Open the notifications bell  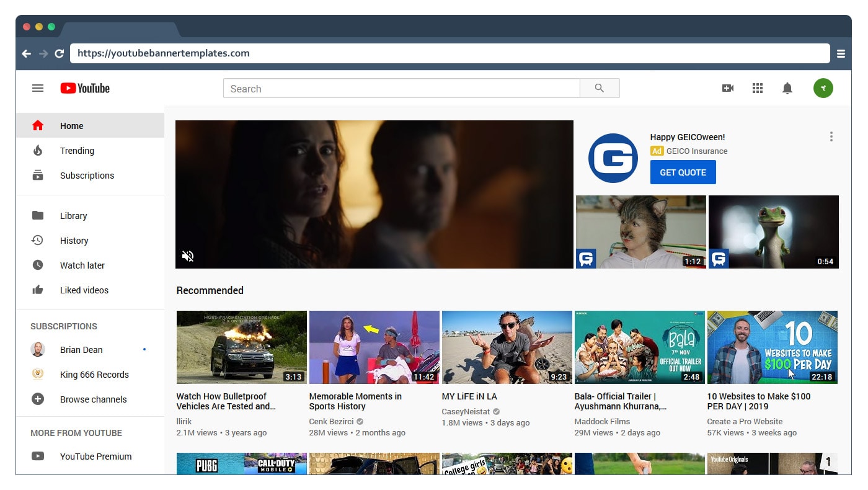[x=787, y=88]
